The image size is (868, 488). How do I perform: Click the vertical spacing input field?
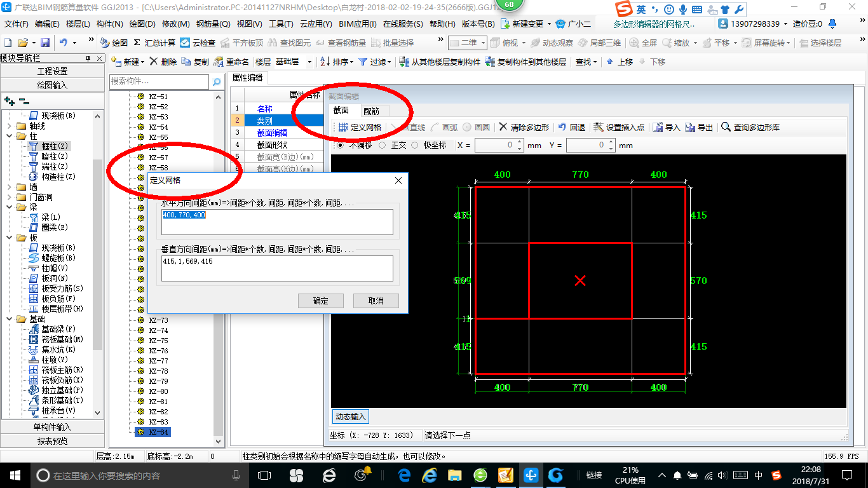pyautogui.click(x=277, y=268)
